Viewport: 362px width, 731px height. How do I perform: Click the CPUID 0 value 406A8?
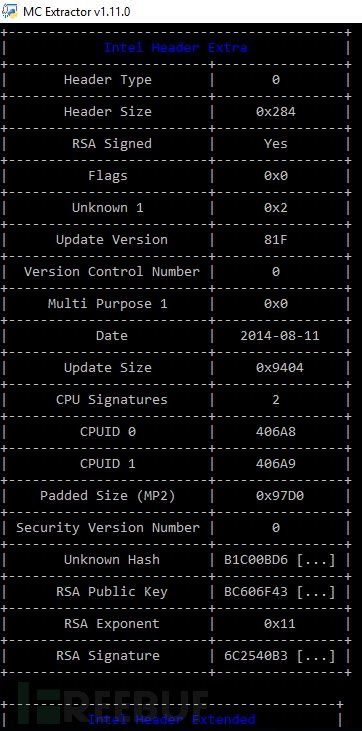pos(276,432)
